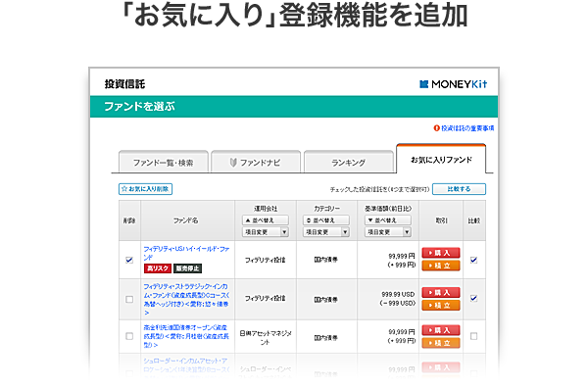The height and width of the screenshot is (388, 588).
Task: Uncheck the delete checkbox for フィデリティ・USハイ・イールド・ファンド
Action: 129,260
